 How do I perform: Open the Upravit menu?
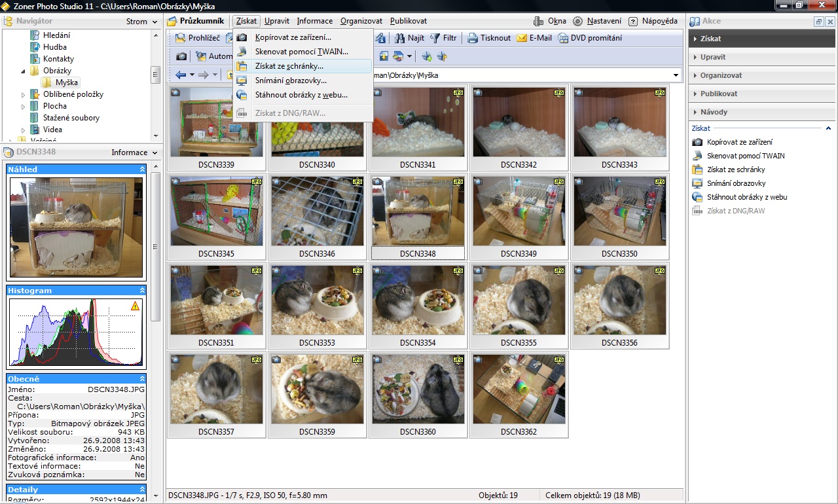pos(277,21)
